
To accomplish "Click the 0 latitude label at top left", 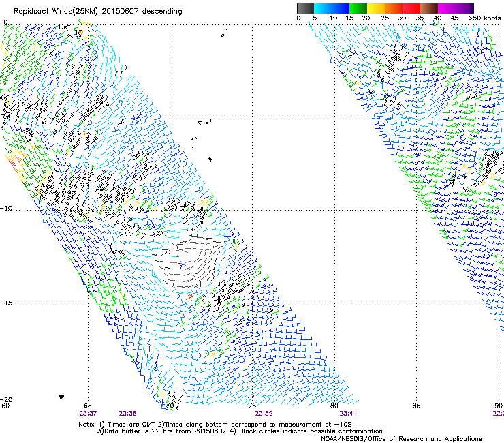I will click(5, 22).
